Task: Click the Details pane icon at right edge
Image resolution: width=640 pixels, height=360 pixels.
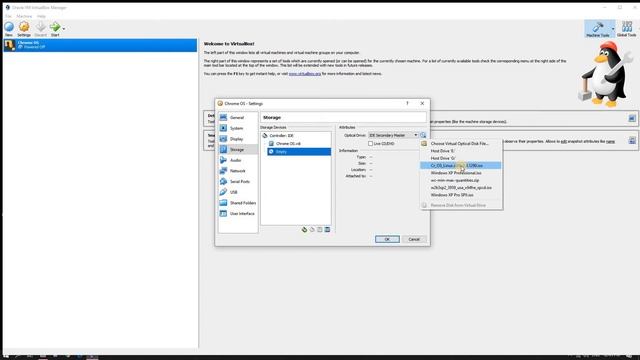Action: [632, 118]
